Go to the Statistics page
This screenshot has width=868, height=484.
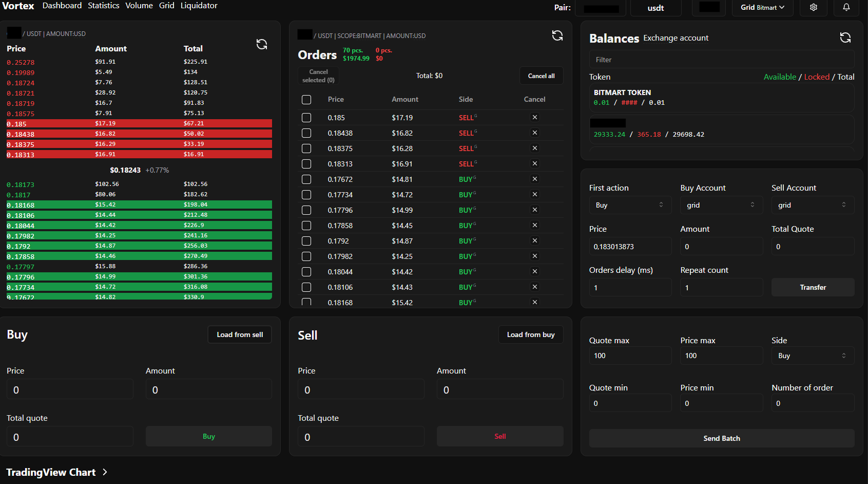pyautogui.click(x=103, y=6)
